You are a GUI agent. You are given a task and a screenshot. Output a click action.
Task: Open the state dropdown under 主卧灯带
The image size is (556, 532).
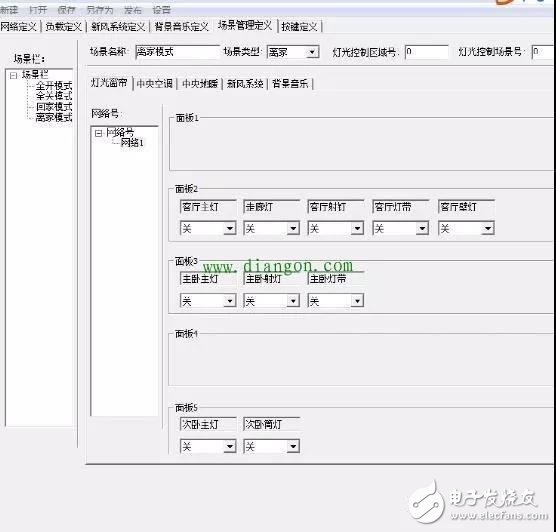tap(357, 301)
